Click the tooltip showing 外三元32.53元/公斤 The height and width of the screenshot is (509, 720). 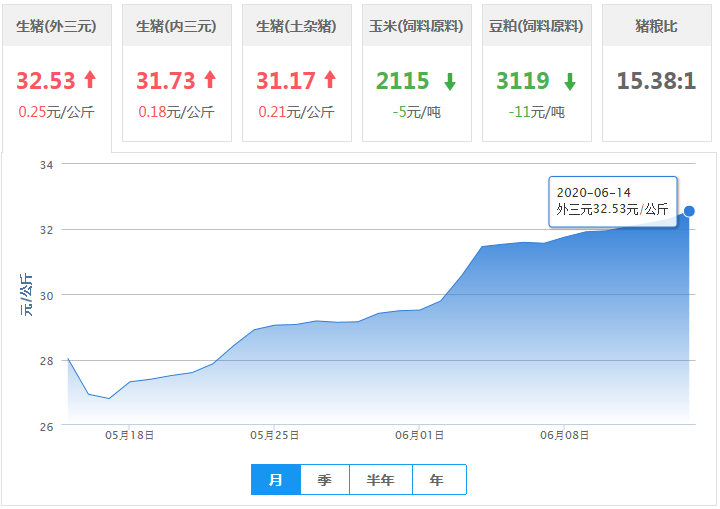tap(613, 201)
